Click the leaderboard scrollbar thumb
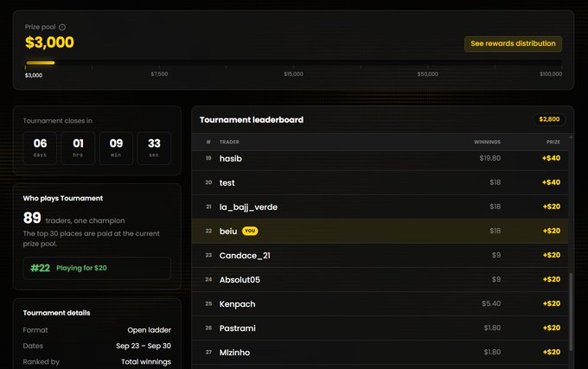The width and height of the screenshot is (588, 369). tap(571, 312)
